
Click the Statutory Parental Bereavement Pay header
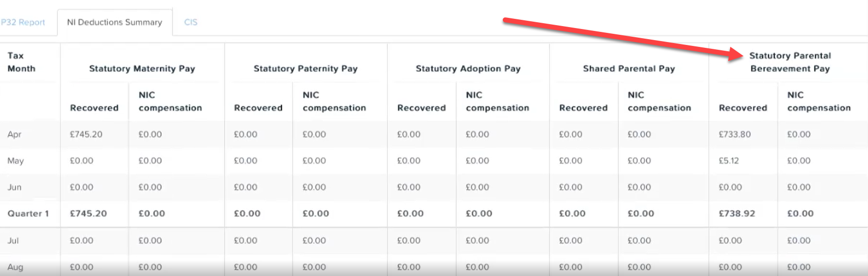point(790,62)
